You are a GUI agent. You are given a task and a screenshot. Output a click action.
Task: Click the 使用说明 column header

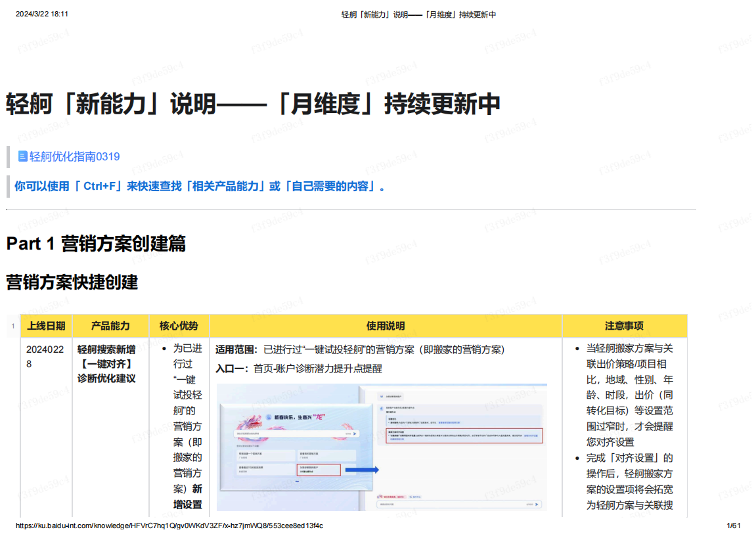pos(386,326)
